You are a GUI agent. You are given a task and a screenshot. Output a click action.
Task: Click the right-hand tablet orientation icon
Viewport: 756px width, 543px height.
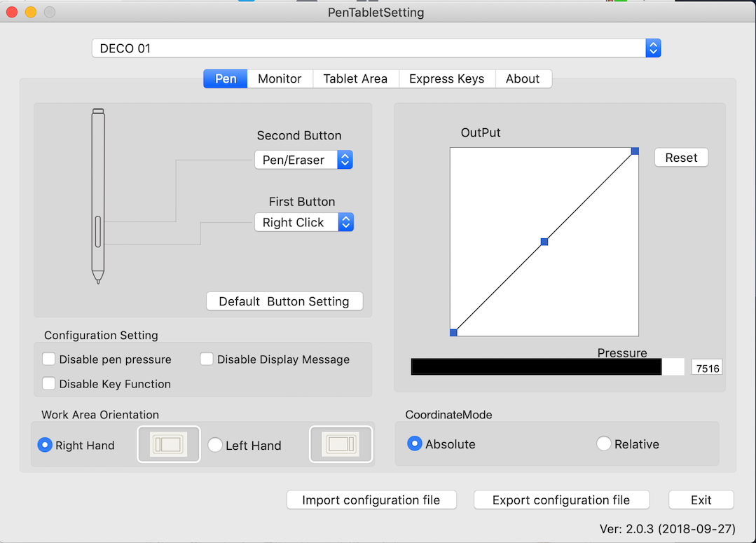pos(169,444)
